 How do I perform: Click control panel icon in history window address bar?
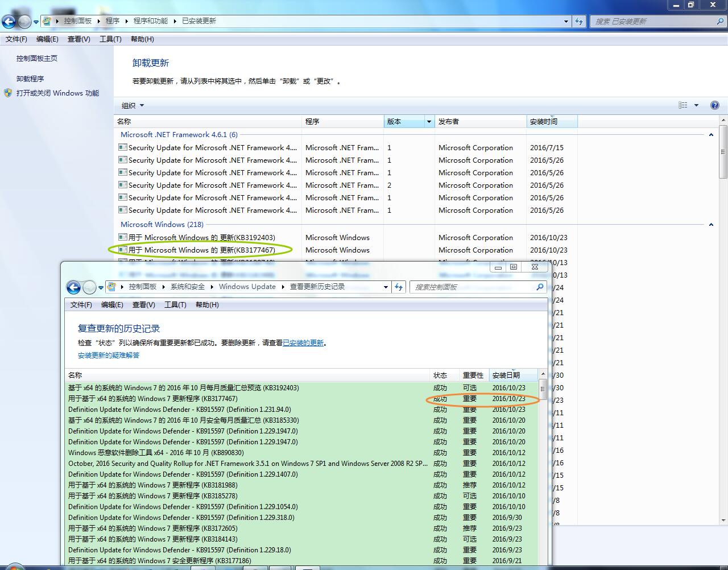pyautogui.click(x=111, y=287)
